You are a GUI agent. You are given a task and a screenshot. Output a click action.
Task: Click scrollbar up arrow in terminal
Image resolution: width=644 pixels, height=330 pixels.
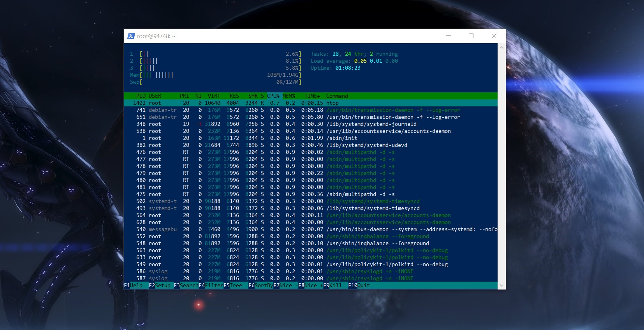coord(501,47)
